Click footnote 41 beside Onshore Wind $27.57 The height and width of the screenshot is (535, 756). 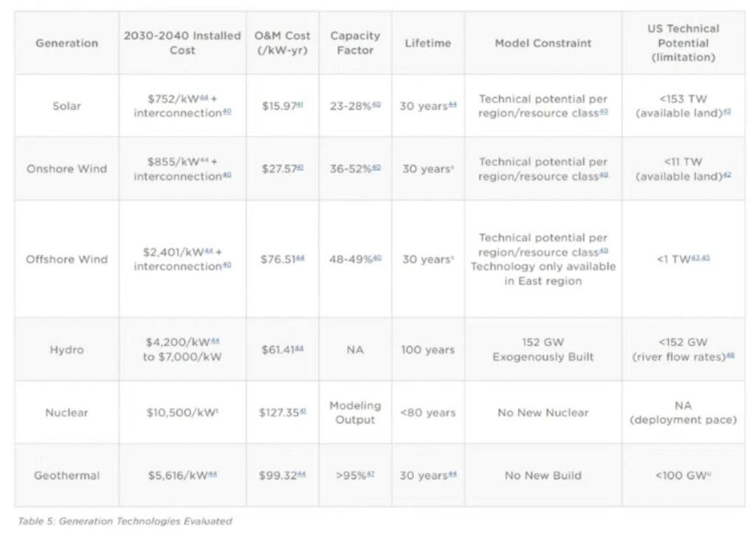[299, 168]
